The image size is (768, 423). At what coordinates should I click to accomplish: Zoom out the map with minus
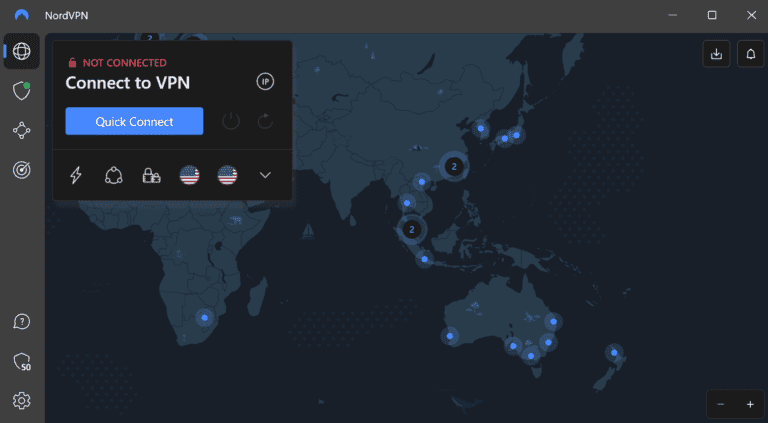click(x=720, y=404)
